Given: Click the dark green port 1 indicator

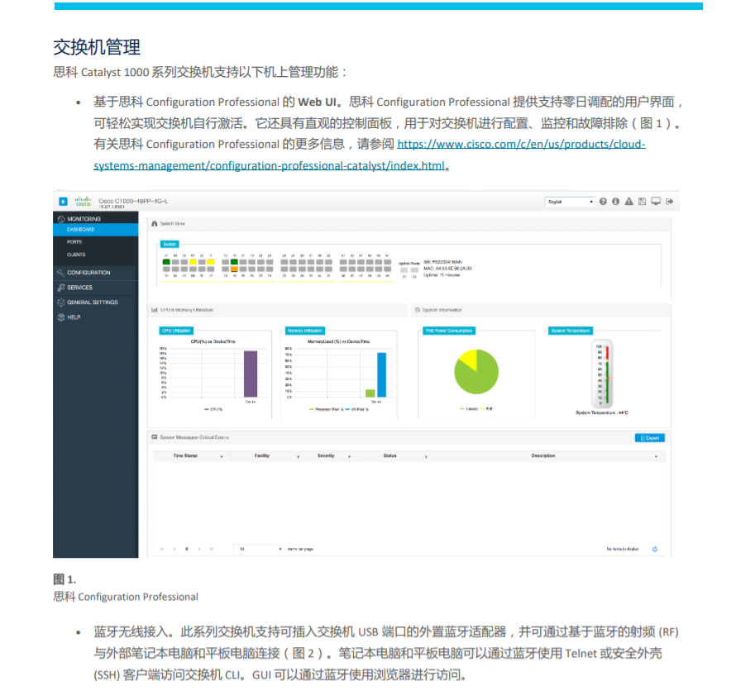Looking at the screenshot, I should [166, 262].
